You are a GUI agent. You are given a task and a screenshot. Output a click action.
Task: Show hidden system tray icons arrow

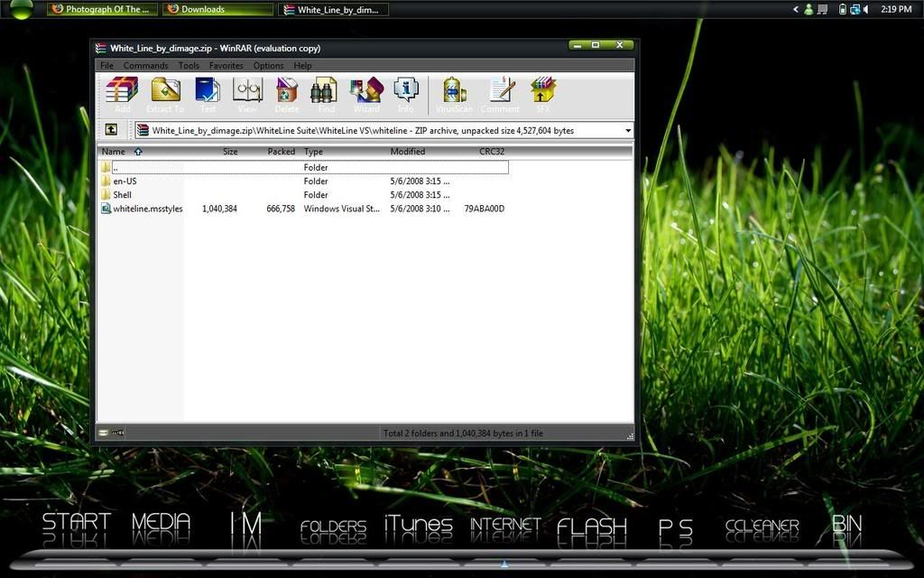pos(796,9)
